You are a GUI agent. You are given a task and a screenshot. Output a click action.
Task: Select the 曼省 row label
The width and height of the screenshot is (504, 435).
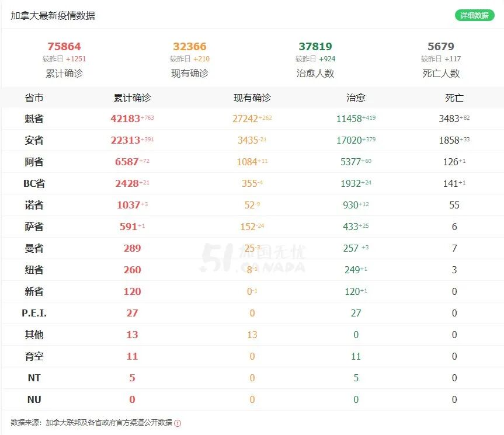(34, 248)
